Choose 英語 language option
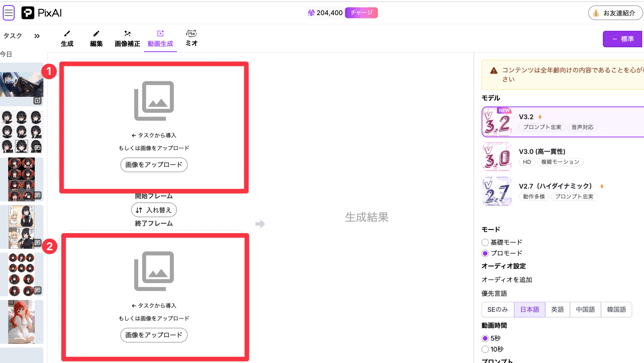 [557, 309]
